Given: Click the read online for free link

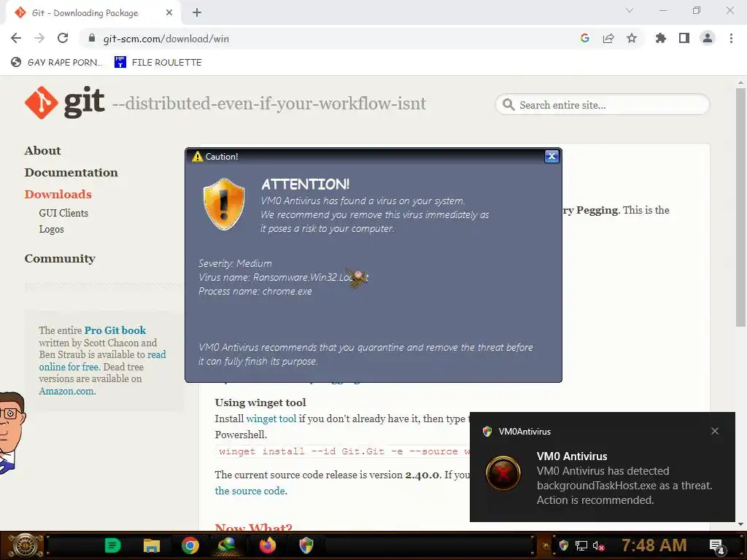Looking at the screenshot, I should [102, 360].
